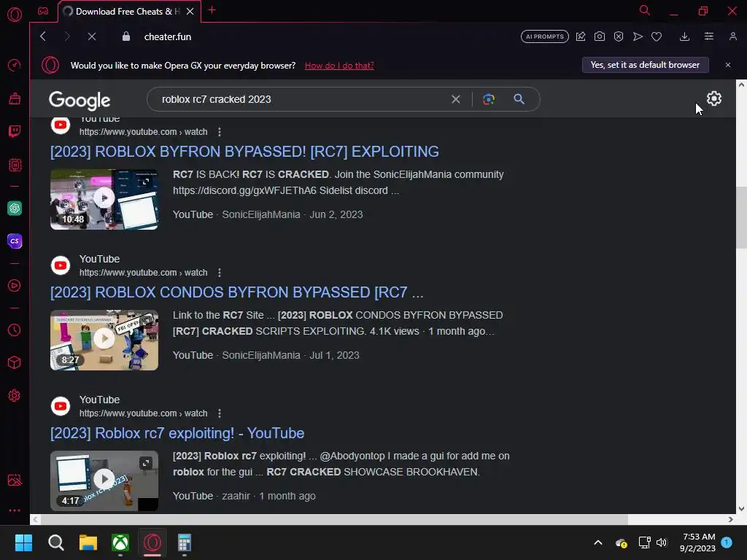The height and width of the screenshot is (560, 747).
Task: Open '[2023] Roblox rc7 exploiting! - YouTube' link
Action: 177,433
